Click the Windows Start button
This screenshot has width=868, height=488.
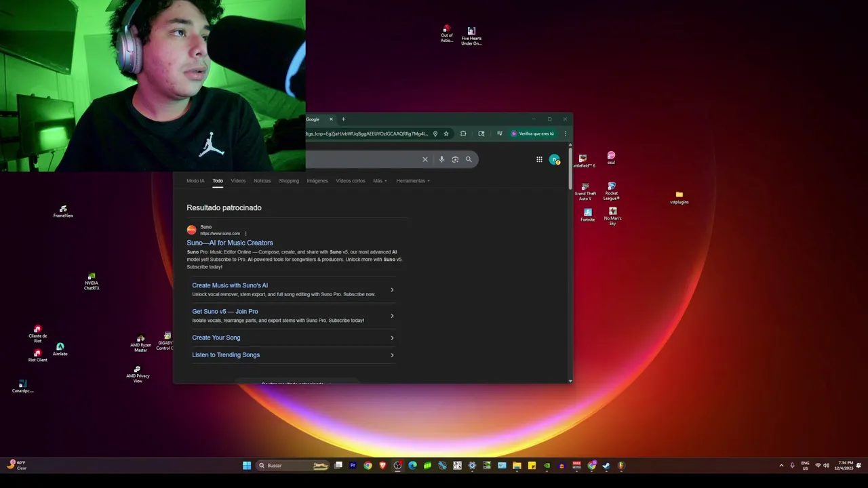tap(247, 466)
